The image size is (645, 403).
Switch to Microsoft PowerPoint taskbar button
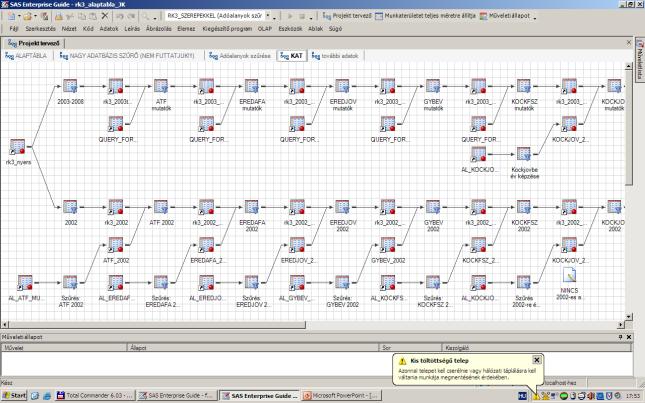pyautogui.click(x=341, y=396)
